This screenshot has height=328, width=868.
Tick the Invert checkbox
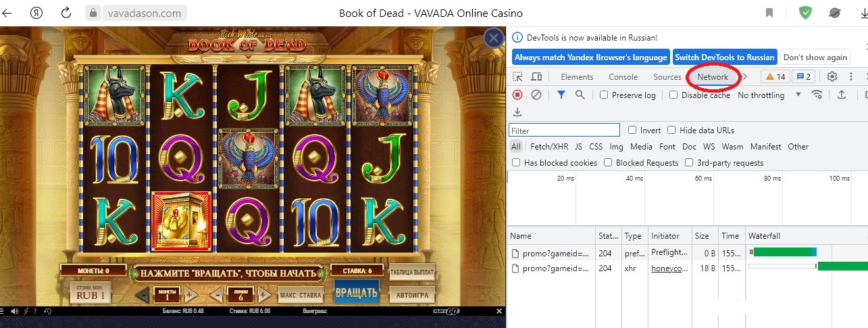coord(632,131)
